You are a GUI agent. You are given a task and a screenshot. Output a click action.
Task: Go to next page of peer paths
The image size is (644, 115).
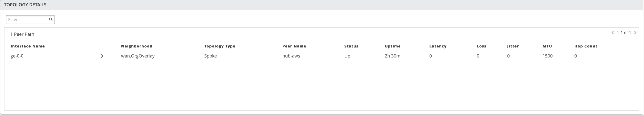[635, 33]
